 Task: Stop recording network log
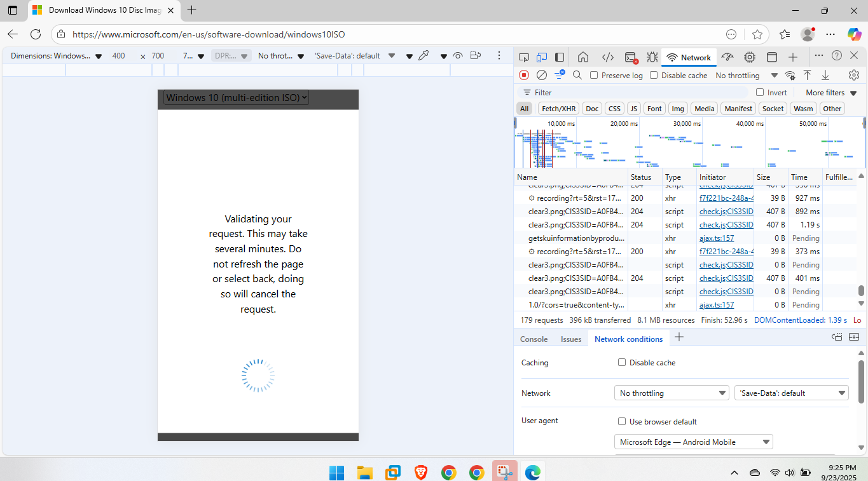tap(524, 75)
